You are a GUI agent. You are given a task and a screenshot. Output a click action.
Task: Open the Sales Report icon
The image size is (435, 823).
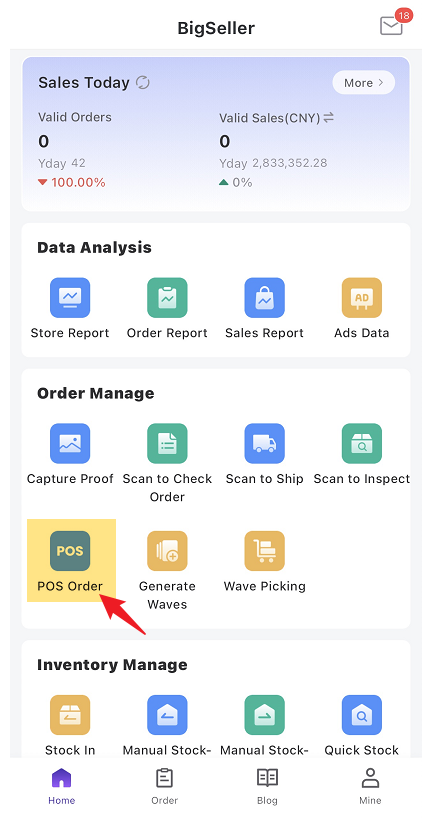point(264,298)
